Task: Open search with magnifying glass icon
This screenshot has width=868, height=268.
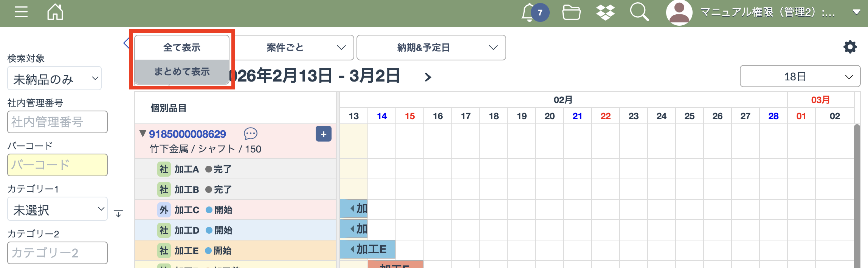Action: (x=639, y=12)
